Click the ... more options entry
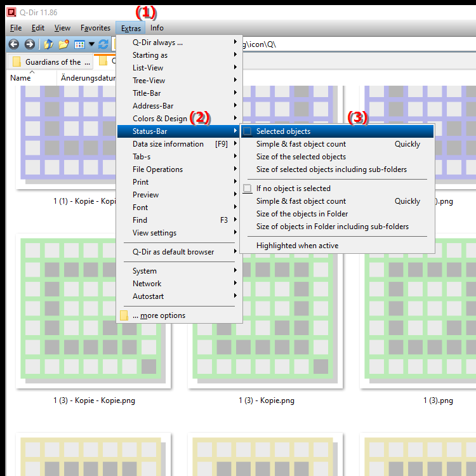Image resolution: width=476 pixels, height=476 pixels. (180, 315)
